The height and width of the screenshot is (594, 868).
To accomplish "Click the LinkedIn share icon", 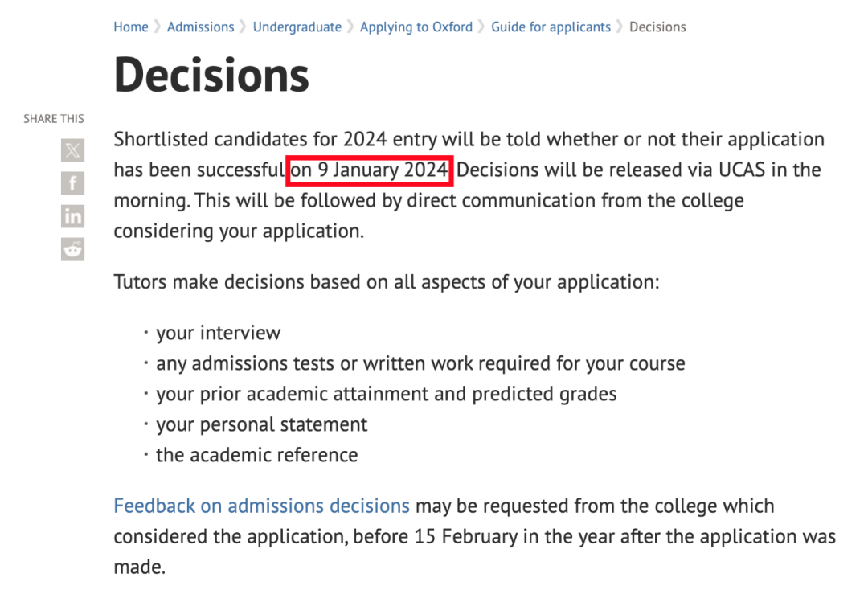I will pyautogui.click(x=72, y=216).
